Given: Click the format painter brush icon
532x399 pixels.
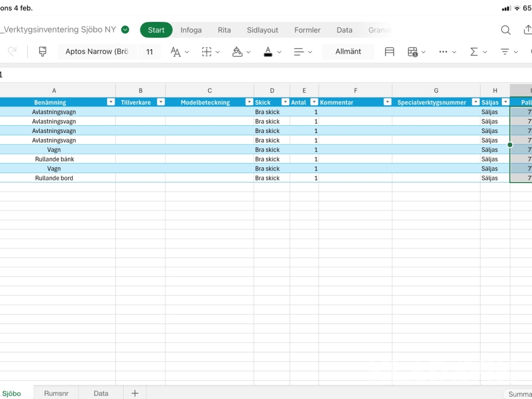Looking at the screenshot, I should pyautogui.click(x=43, y=52).
